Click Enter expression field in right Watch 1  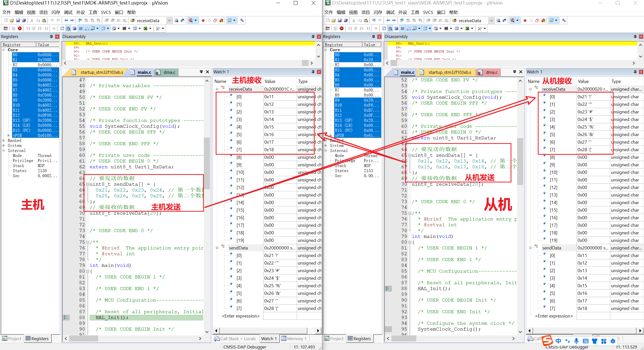tap(554, 316)
